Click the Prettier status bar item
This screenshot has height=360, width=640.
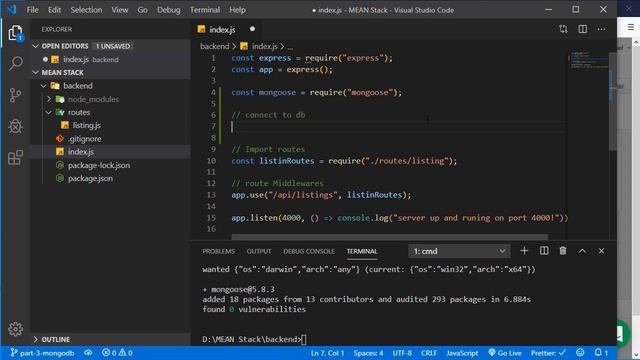(548, 353)
